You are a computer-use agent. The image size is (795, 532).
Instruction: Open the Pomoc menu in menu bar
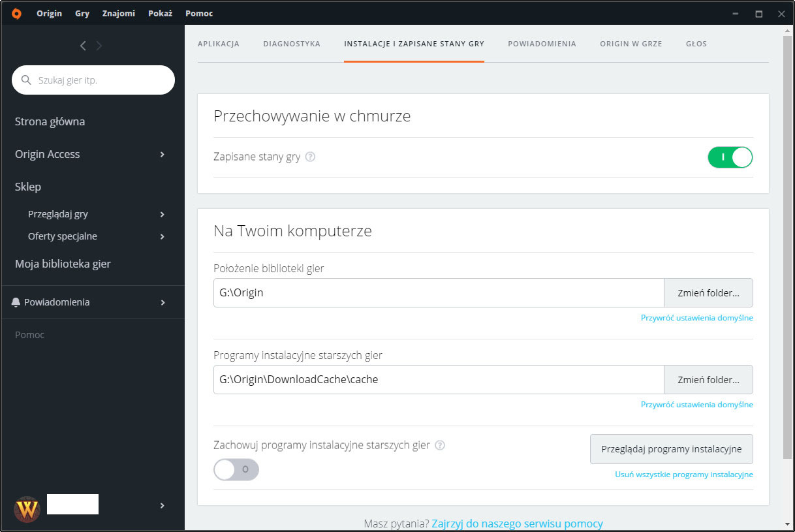tap(199, 13)
